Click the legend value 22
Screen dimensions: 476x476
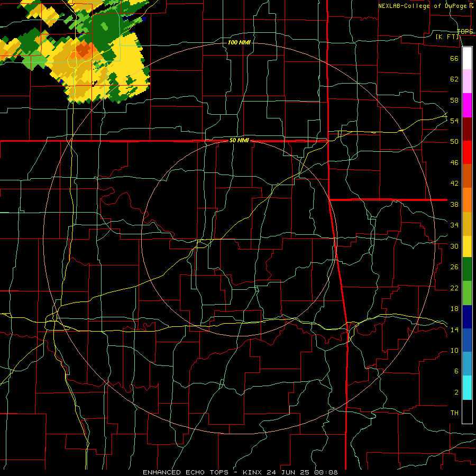pyautogui.click(x=454, y=288)
